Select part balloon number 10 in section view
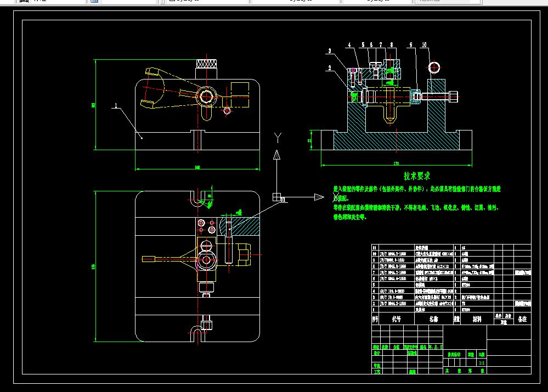 click(x=424, y=45)
